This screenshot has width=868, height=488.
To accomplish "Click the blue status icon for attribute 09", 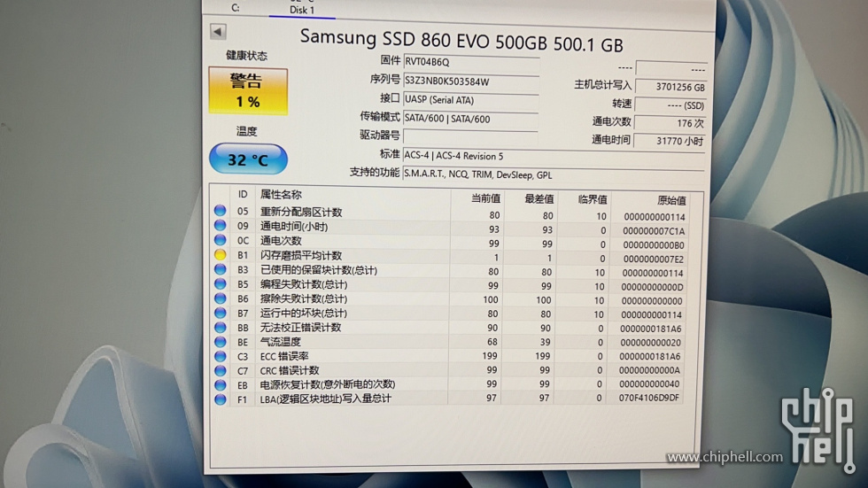I will tap(221, 225).
